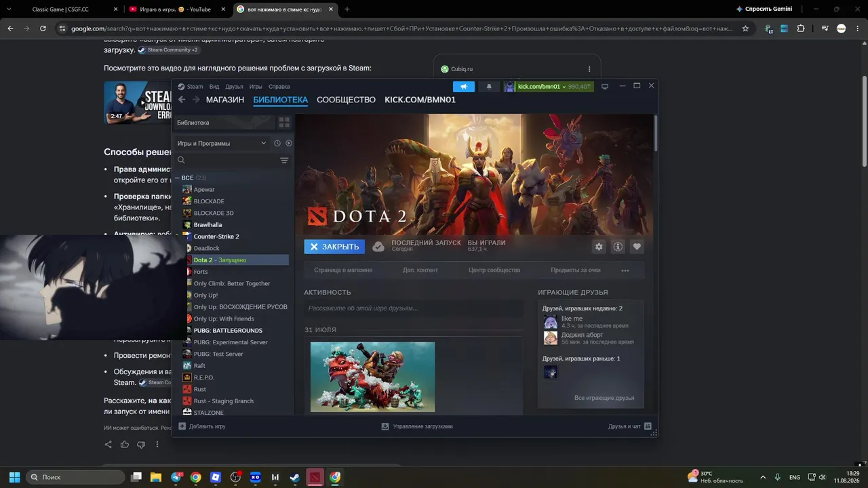Open the KICK.COM/BMN01 profile tab

(x=420, y=100)
